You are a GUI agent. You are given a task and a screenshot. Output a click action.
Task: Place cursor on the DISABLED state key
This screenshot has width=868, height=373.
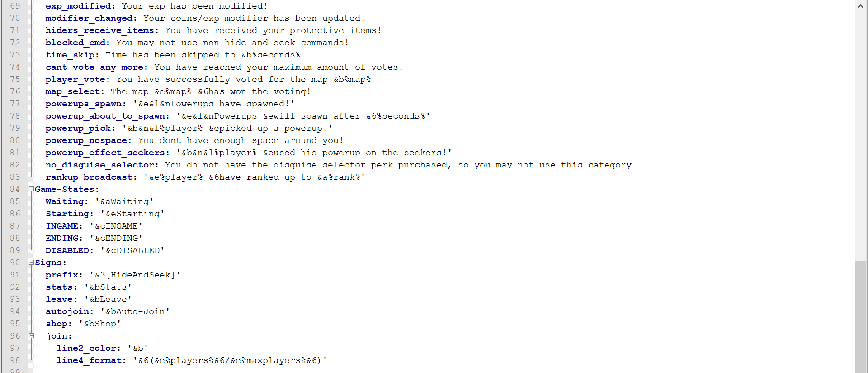[67, 250]
